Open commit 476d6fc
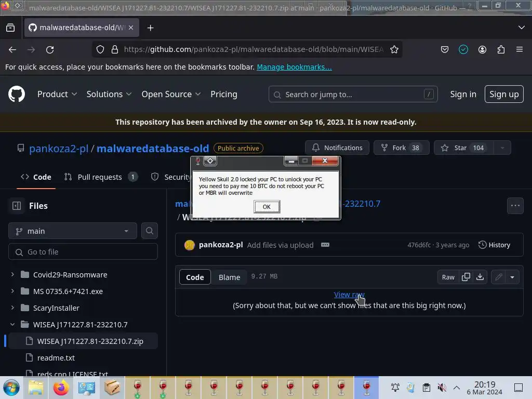 419,245
